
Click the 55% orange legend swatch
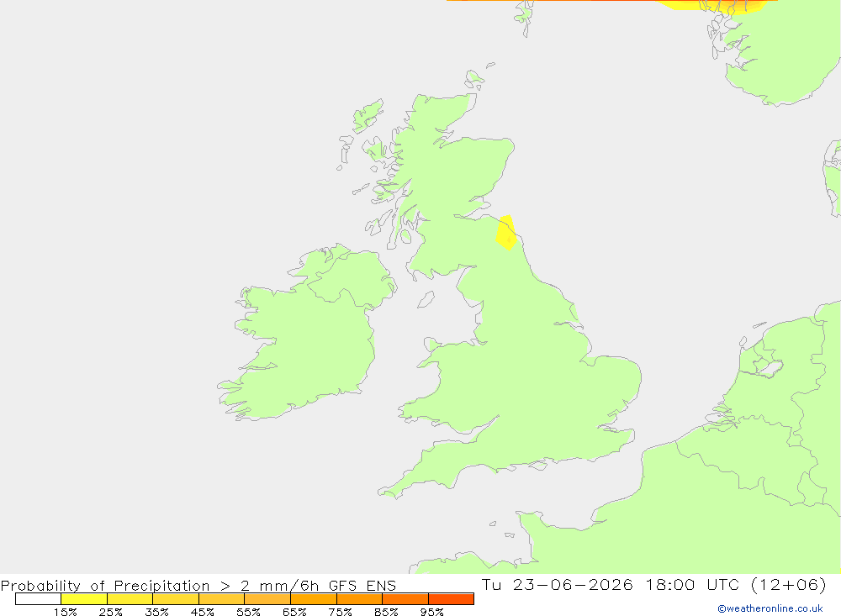267,599
